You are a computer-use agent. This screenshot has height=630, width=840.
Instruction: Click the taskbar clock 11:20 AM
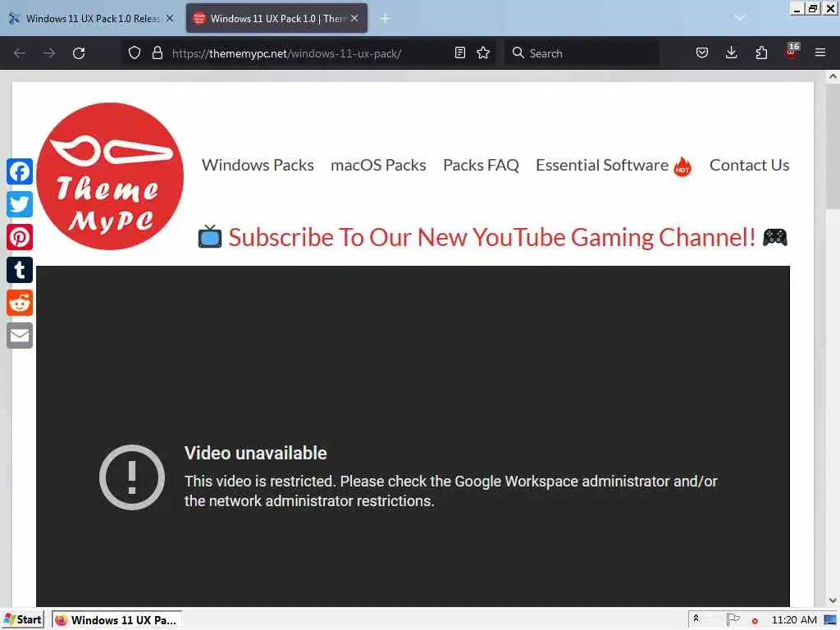tap(794, 620)
